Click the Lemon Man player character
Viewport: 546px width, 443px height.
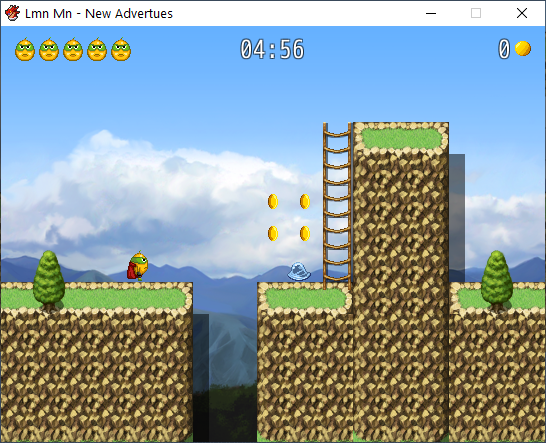[x=138, y=266]
